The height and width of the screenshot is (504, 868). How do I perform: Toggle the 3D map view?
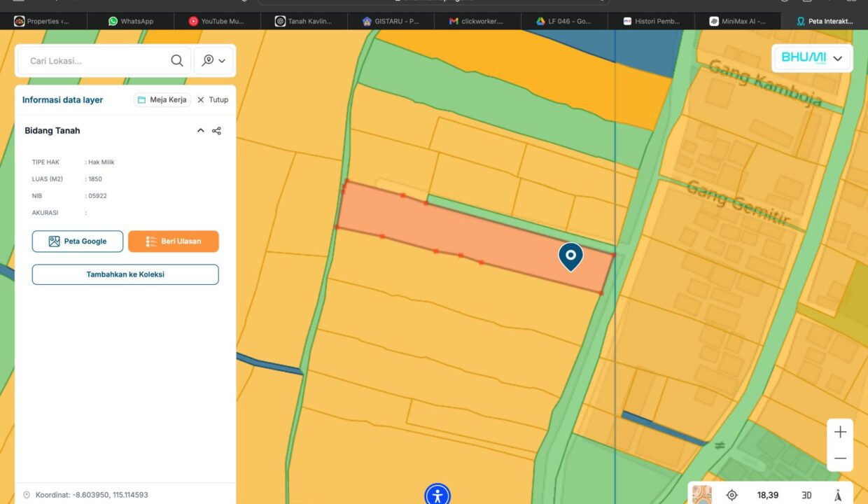806,495
